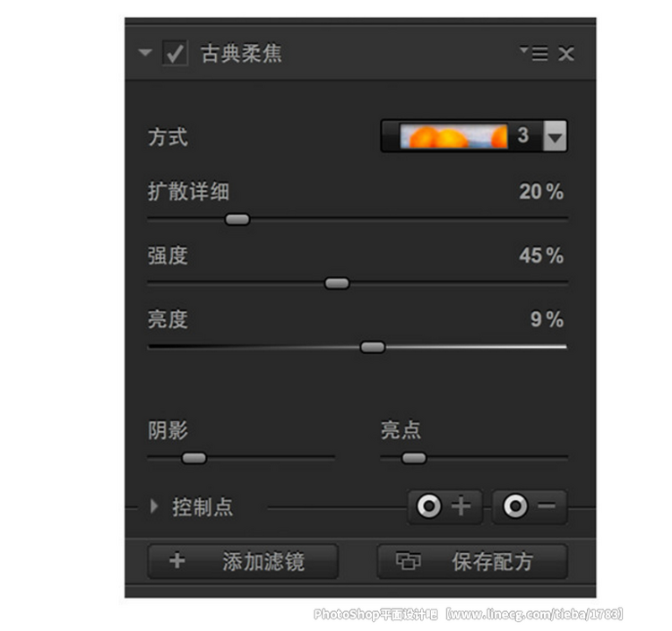Click the 亮度 slider handle

click(x=373, y=347)
